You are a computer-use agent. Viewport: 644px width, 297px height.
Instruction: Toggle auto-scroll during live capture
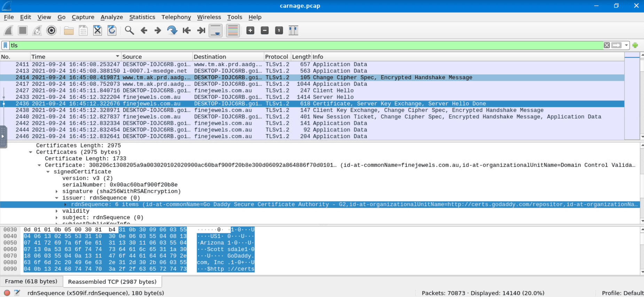(x=215, y=31)
